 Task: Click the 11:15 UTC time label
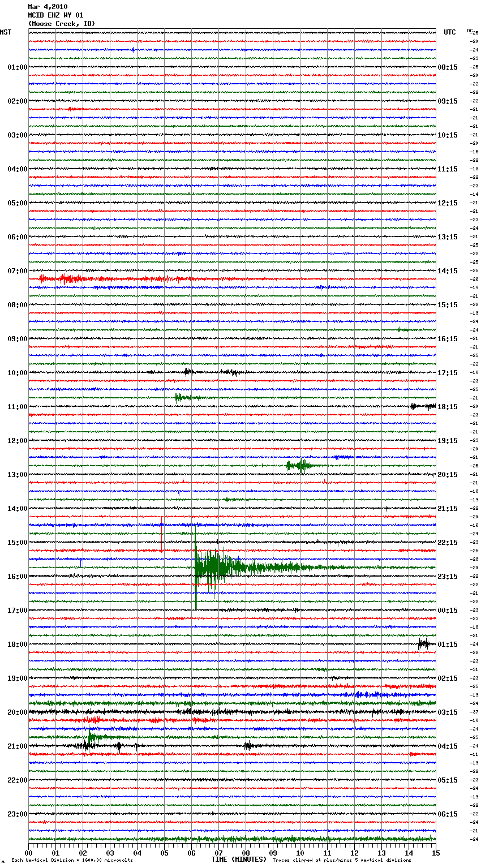pos(448,169)
